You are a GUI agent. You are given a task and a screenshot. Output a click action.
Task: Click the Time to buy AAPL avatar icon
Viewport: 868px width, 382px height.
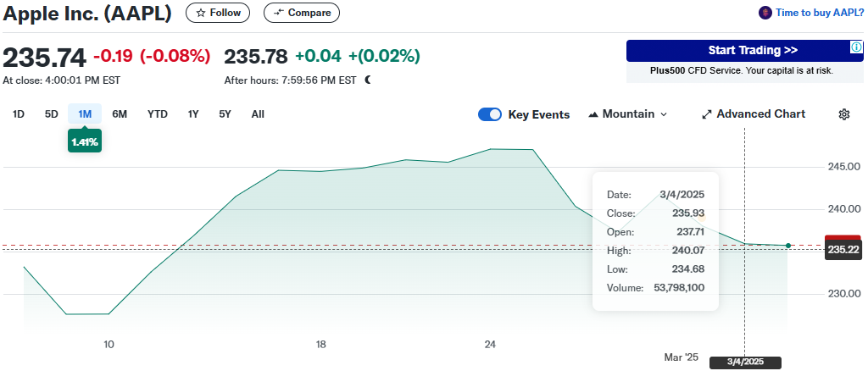click(x=765, y=13)
